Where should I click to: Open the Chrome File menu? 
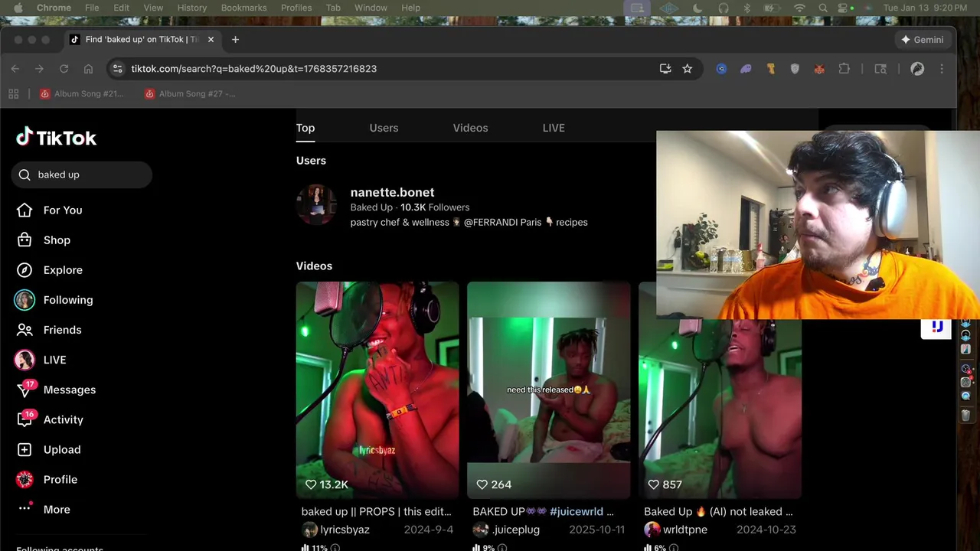[92, 8]
